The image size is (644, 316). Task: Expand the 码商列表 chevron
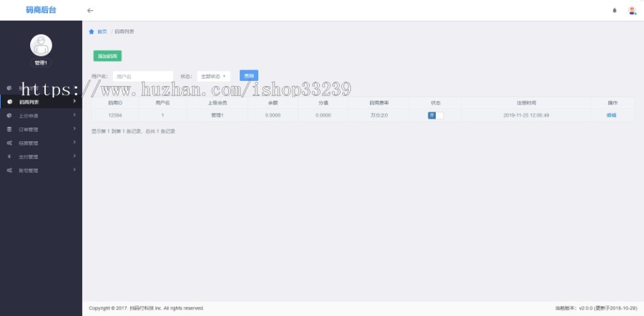74,101
